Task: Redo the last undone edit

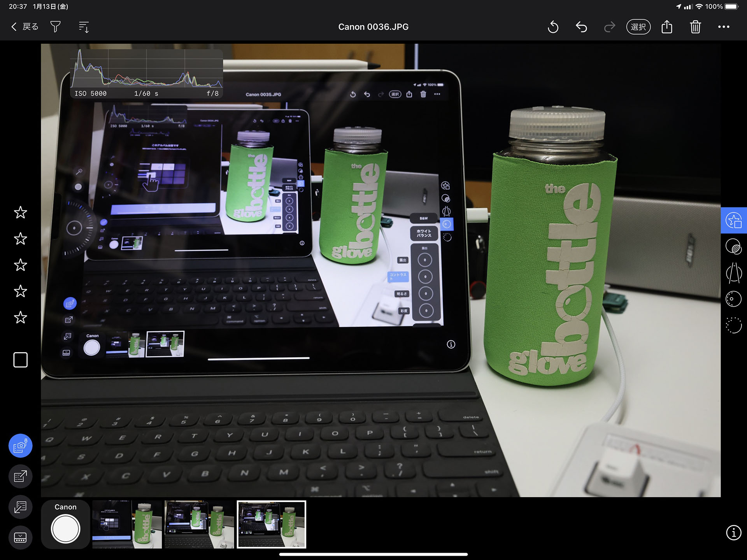Action: point(610,27)
